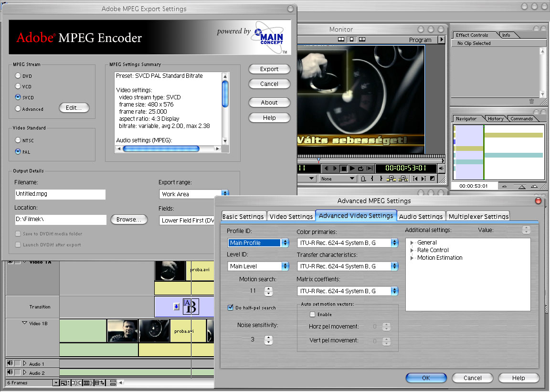The width and height of the screenshot is (550, 392).
Task: Open the Export range dropdown
Action: (194, 194)
